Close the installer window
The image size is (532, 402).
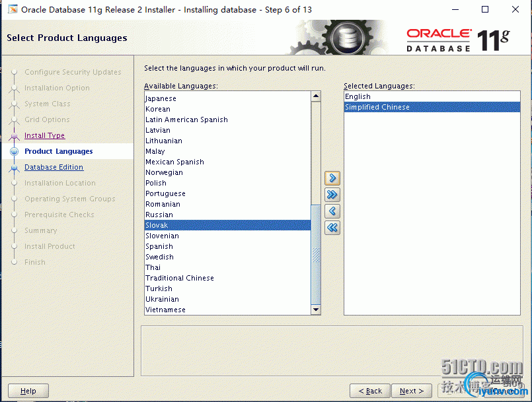click(x=515, y=9)
